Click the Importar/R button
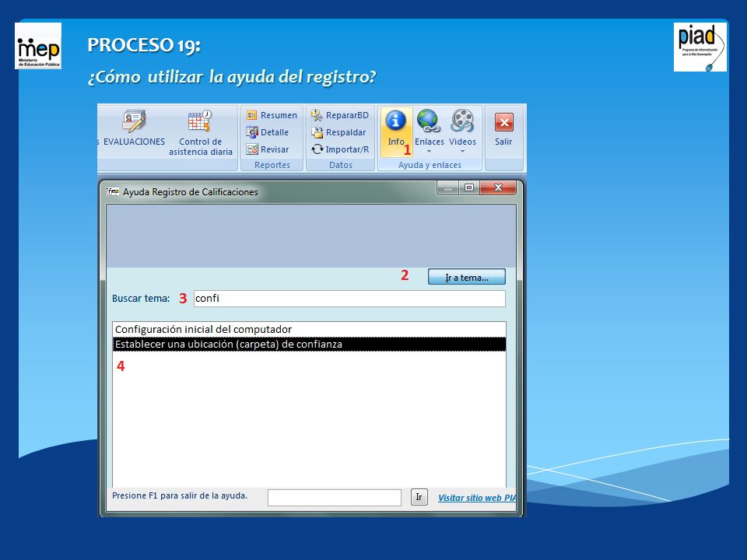The height and width of the screenshot is (560, 747). pos(340,149)
